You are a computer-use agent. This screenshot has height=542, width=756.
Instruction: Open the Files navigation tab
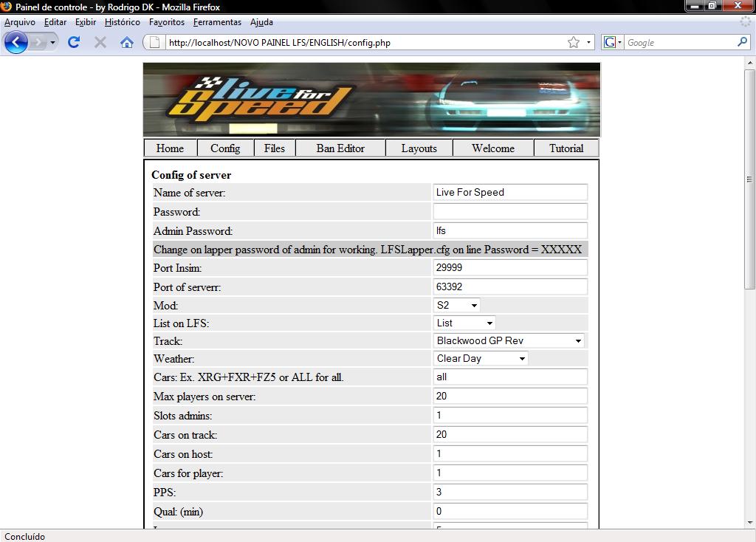(x=275, y=148)
